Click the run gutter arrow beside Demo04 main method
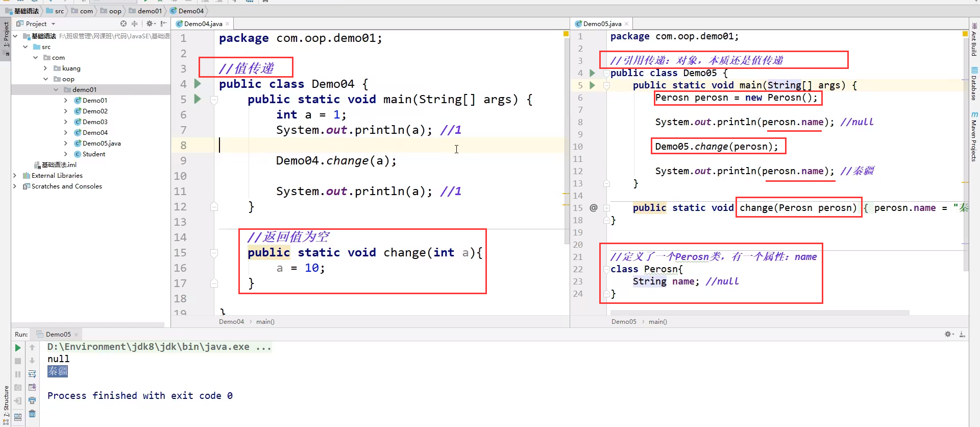Viewport: 980px width, 427px height. coord(198,99)
